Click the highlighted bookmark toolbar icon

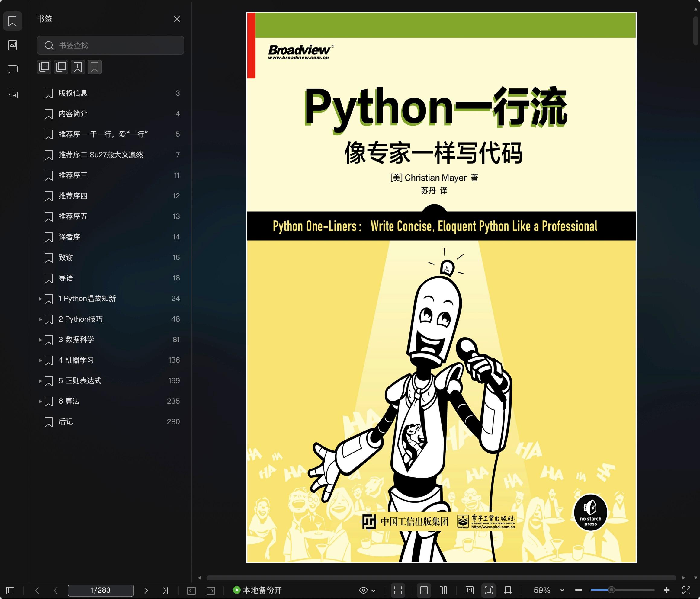click(x=95, y=67)
